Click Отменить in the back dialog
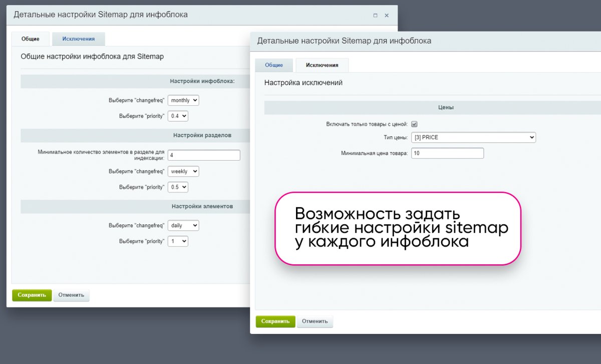This screenshot has height=364, width=601. click(71, 295)
